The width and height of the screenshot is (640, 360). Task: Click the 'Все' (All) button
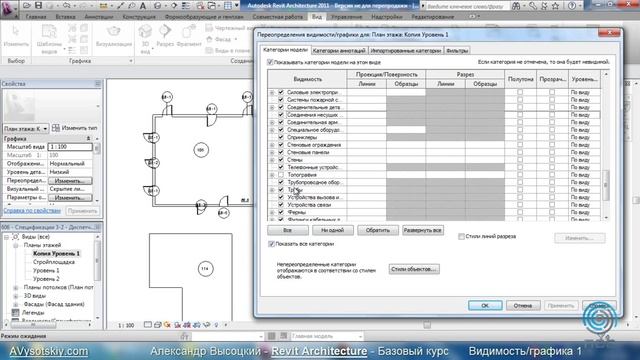pos(287,230)
